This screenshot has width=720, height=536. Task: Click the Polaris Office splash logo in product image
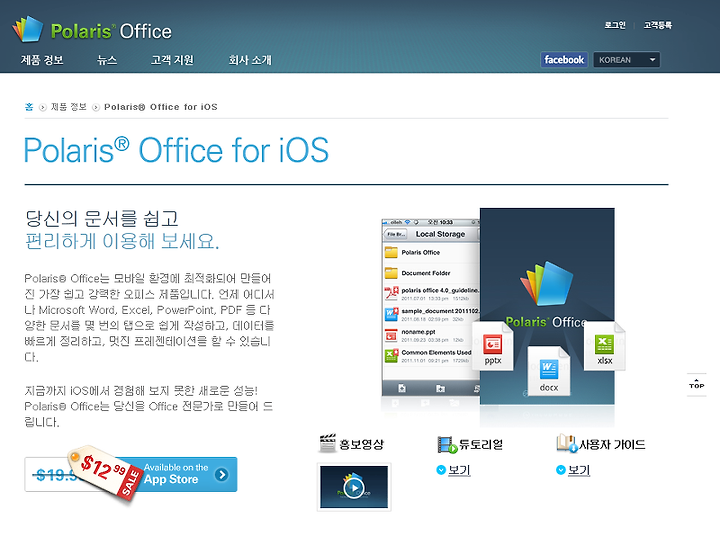546,294
